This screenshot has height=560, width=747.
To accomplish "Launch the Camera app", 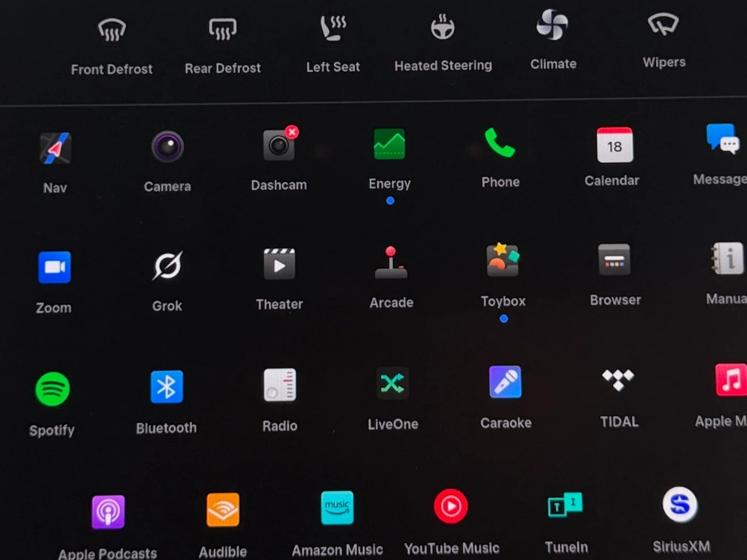I will (x=168, y=146).
